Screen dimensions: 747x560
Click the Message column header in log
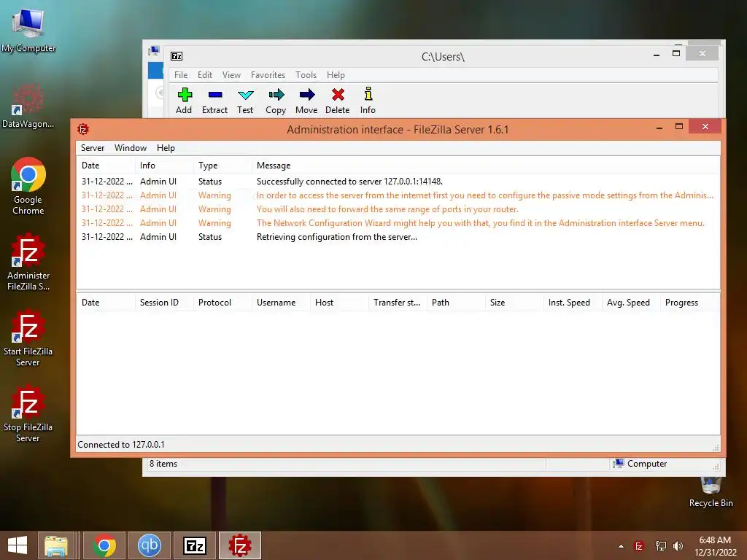click(485, 166)
